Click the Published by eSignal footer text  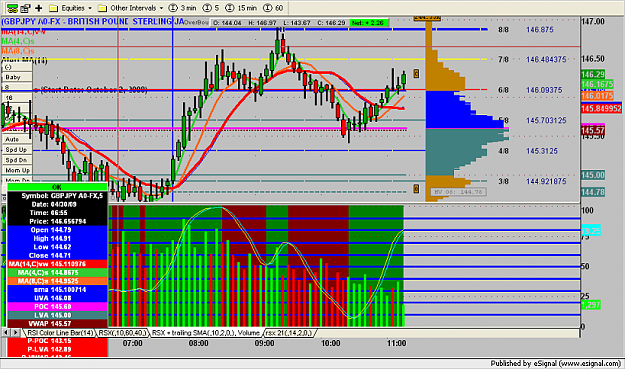[556, 363]
